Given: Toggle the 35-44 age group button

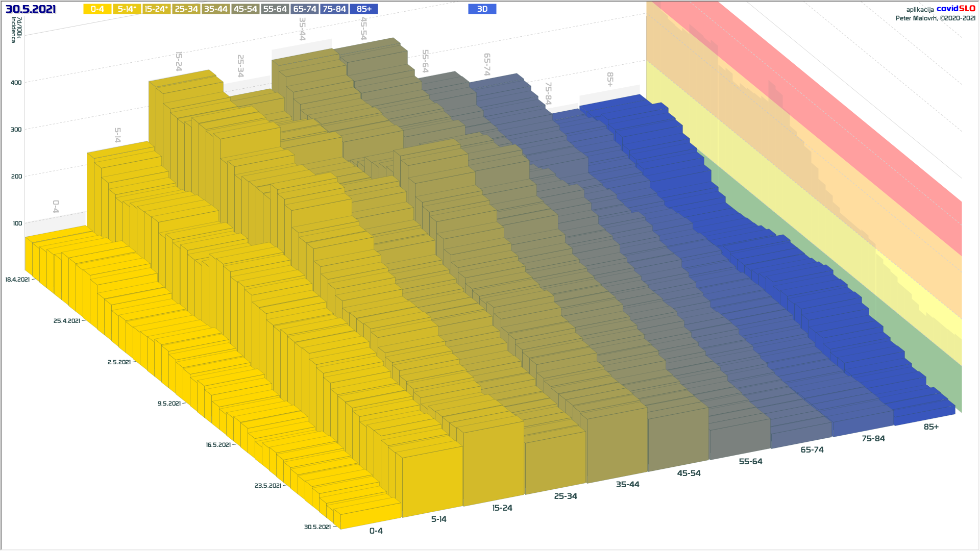Looking at the screenshot, I should (x=216, y=9).
